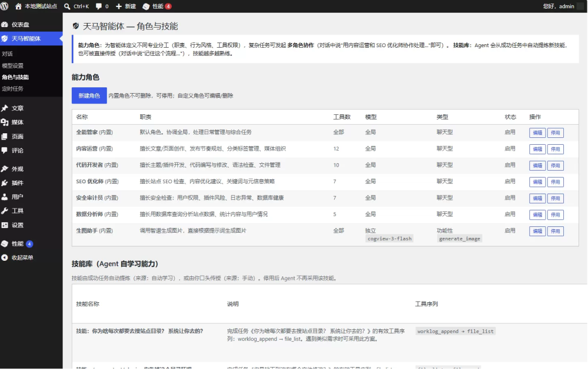Screen dimensions: 588x374
Task: Open the 对话 submenu item
Action: [x=7, y=53]
